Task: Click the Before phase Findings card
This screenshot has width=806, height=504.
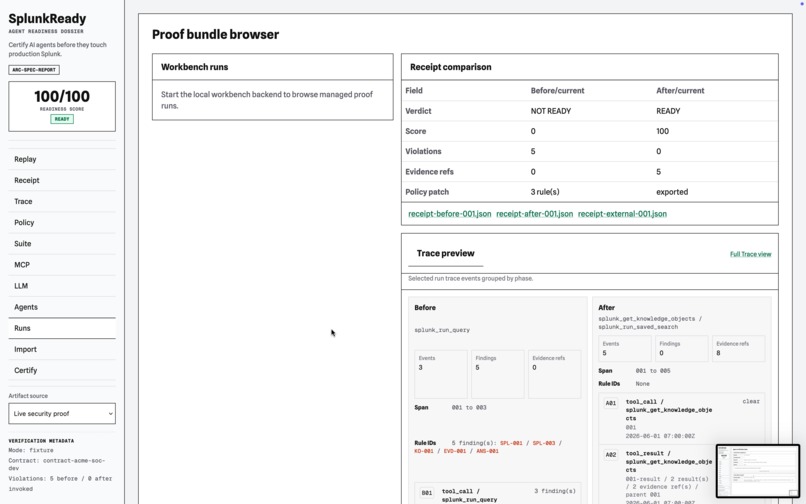Action: click(497, 374)
